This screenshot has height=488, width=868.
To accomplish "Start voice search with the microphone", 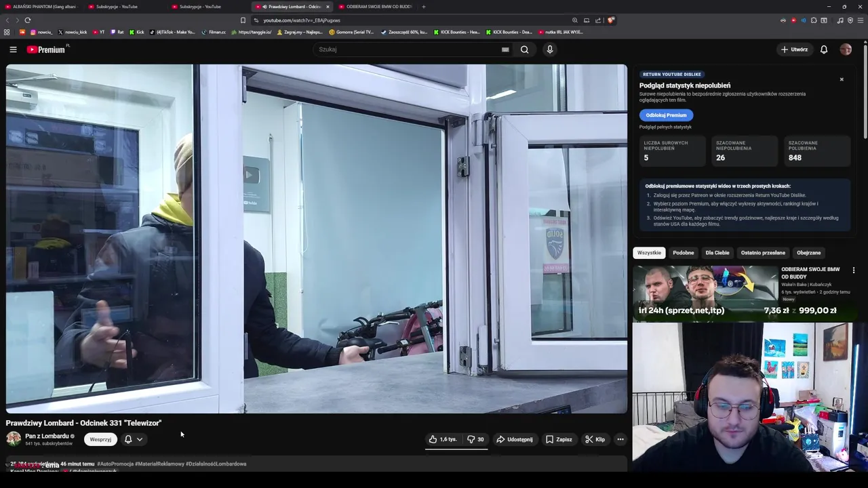I will 550,49.
